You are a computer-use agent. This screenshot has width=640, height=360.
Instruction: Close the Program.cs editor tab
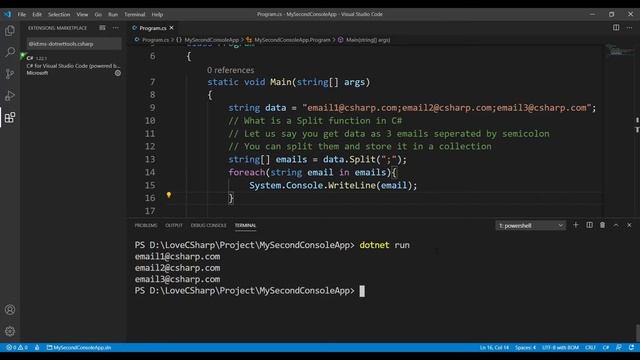pos(171,28)
